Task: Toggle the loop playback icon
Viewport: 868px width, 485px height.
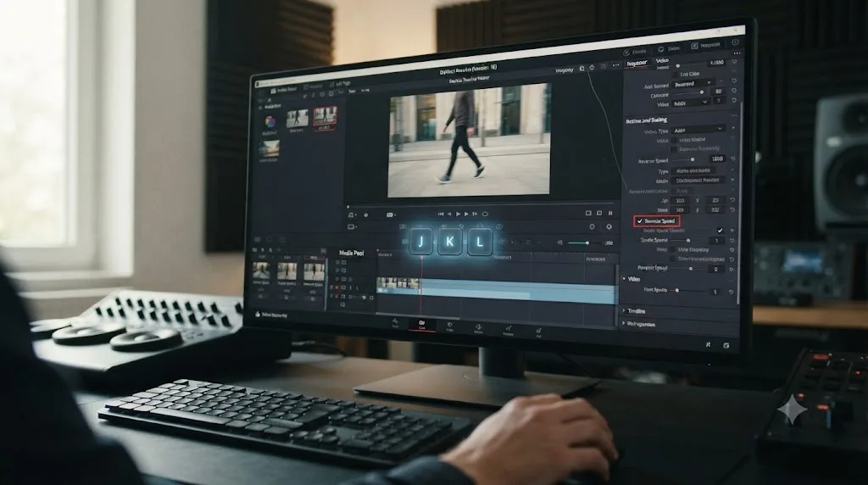Action: point(485,214)
